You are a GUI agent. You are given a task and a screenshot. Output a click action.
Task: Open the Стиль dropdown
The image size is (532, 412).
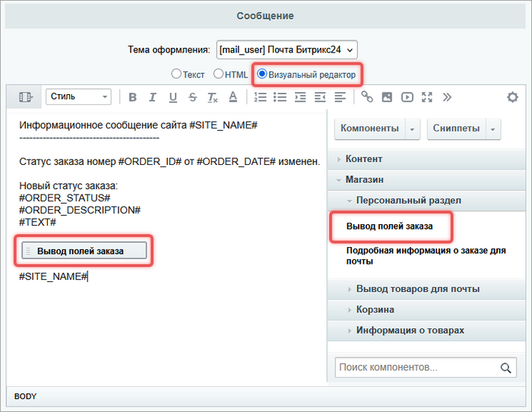pos(78,97)
